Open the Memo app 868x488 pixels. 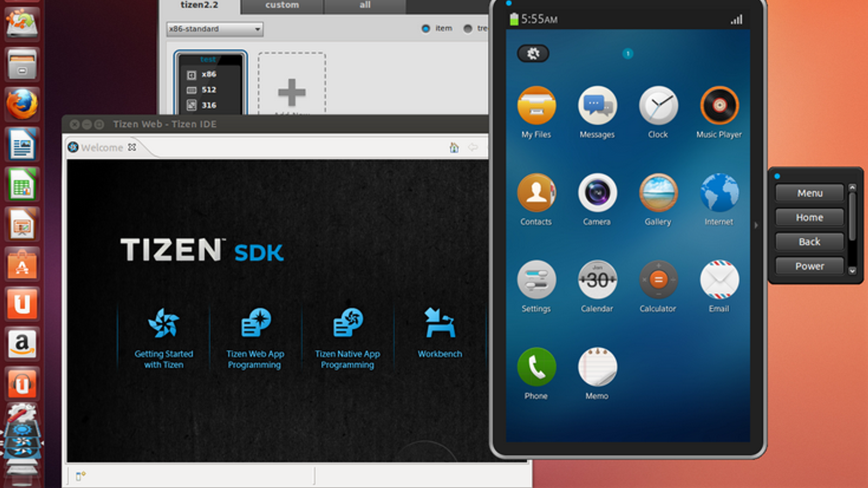coord(597,367)
